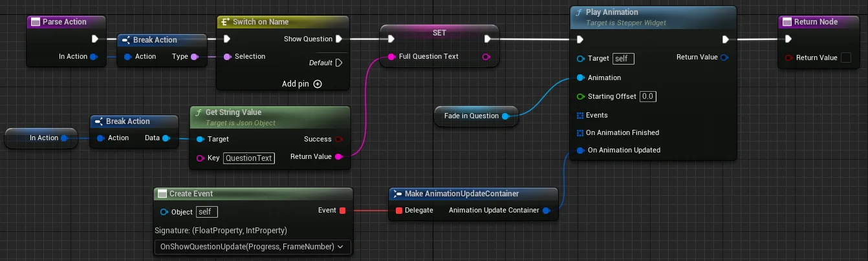Click Animation Update Container output pin
This screenshot has width=868, height=261.
tap(547, 210)
